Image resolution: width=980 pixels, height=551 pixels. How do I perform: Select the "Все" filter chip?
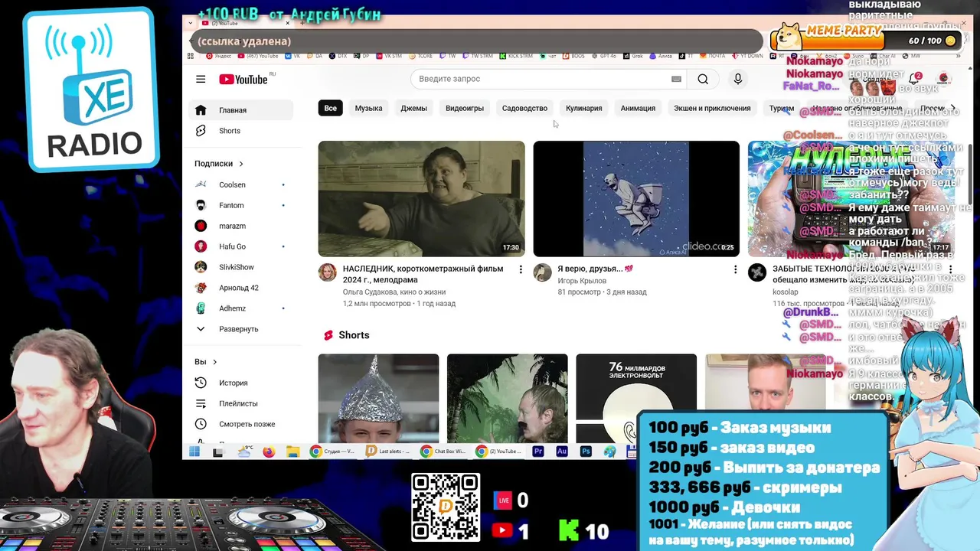(330, 108)
